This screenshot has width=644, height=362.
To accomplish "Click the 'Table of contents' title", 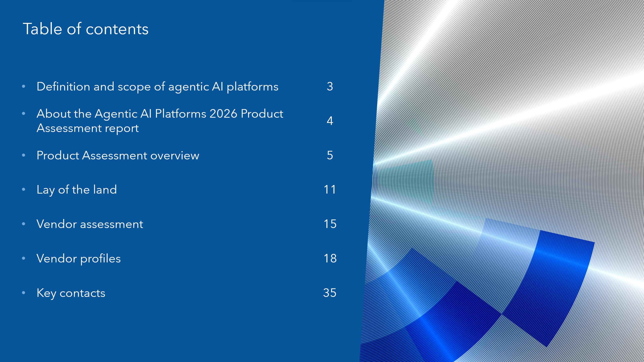I will click(x=86, y=29).
